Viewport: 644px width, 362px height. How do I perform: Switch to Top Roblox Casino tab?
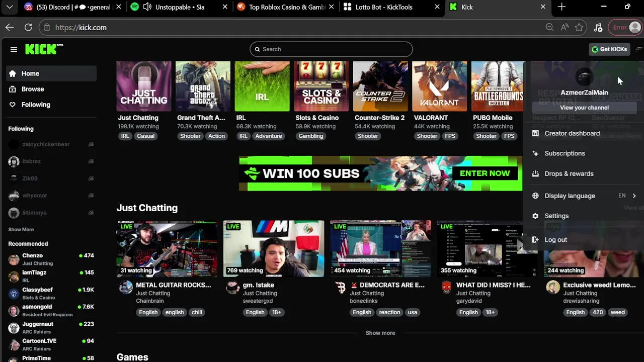point(284,7)
